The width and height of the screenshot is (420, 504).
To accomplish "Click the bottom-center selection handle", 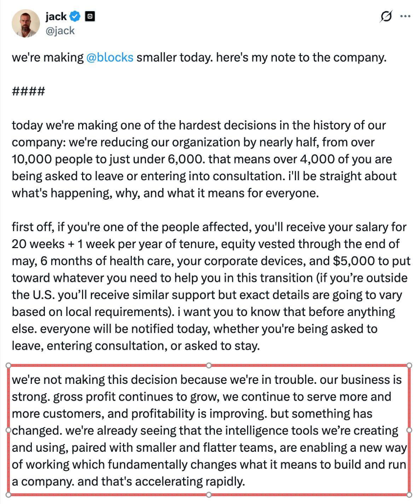I will (x=210, y=495).
